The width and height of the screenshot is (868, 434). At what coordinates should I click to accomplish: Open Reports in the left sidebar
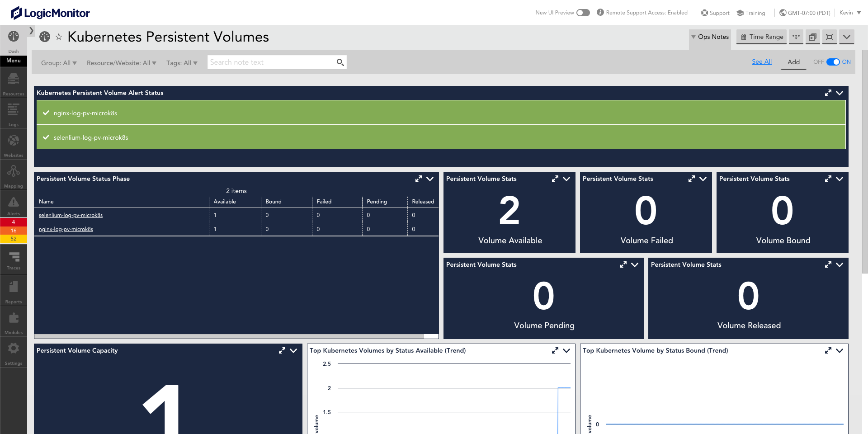click(x=14, y=291)
